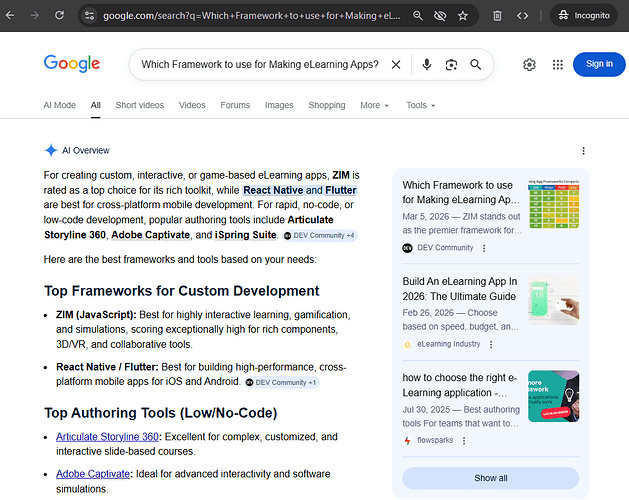Click the magnifying glass search icon
Image resolution: width=629 pixels, height=500 pixels.
click(476, 65)
